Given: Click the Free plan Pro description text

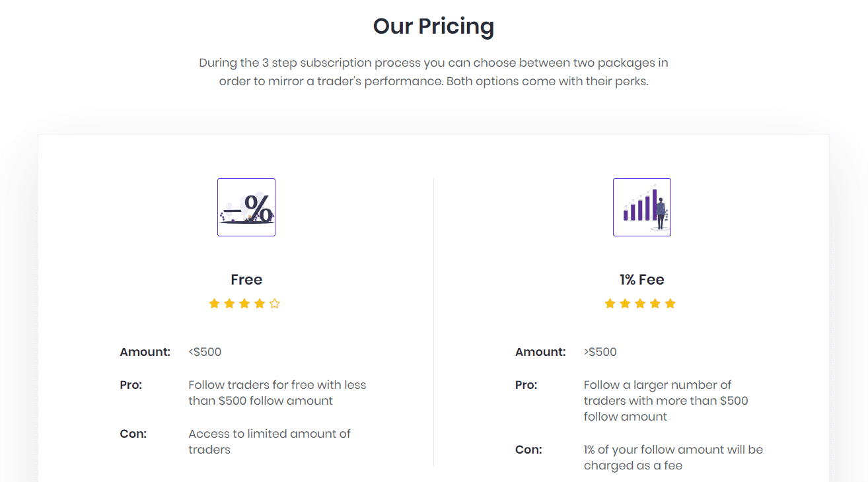Looking at the screenshot, I should (x=277, y=393).
